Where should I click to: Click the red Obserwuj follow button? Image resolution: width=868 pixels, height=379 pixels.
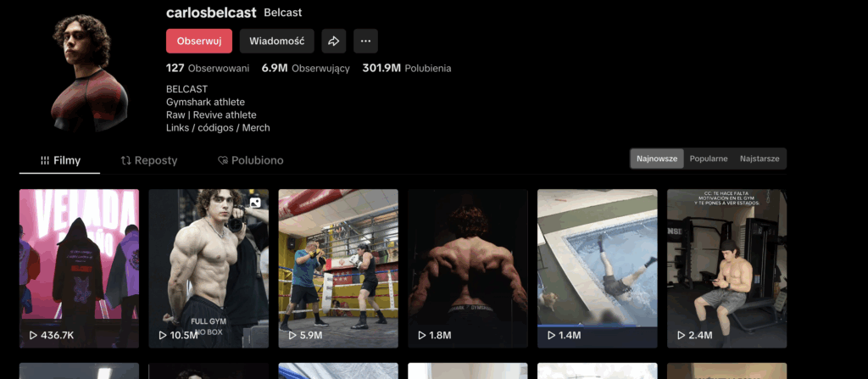pos(199,41)
